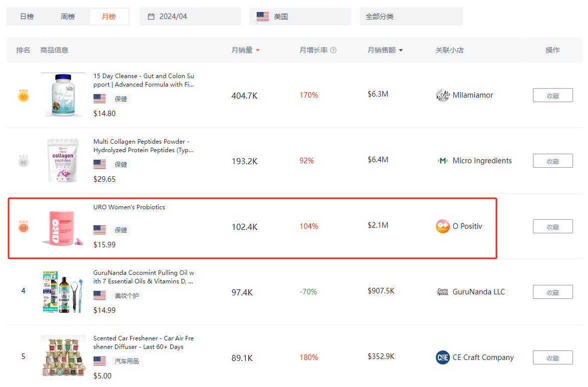Open the 美国 country dropdown

click(300, 17)
